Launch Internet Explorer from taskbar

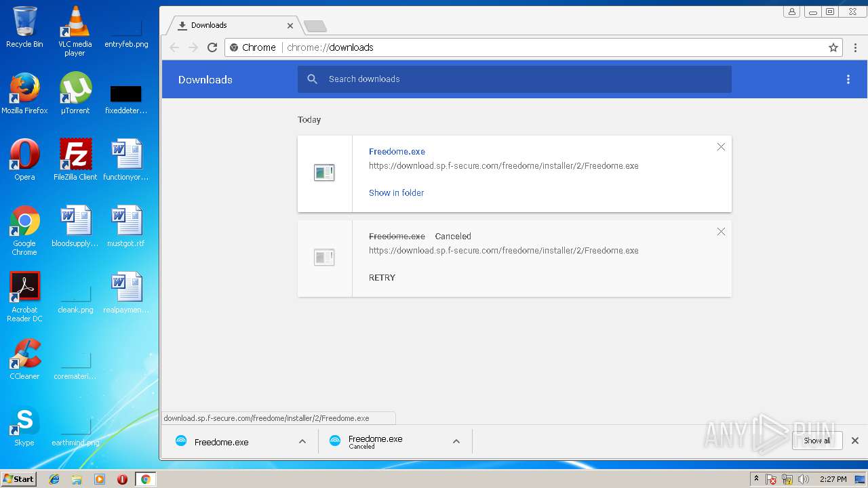[x=54, y=479]
